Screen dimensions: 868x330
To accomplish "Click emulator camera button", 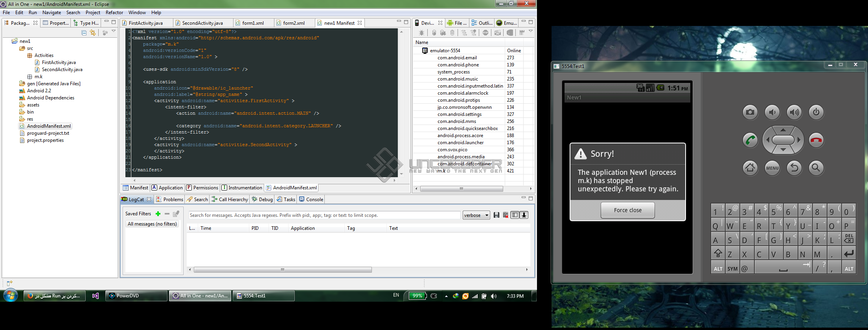I will [750, 112].
